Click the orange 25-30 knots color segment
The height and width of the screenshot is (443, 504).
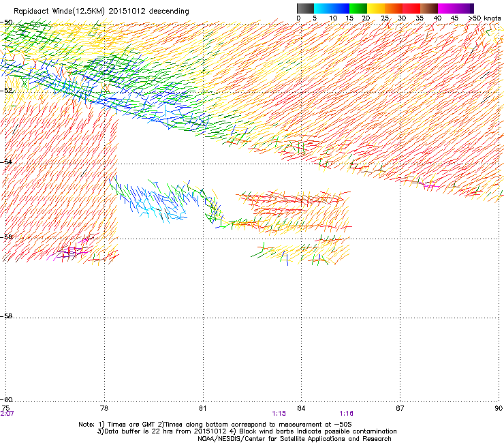(394, 8)
